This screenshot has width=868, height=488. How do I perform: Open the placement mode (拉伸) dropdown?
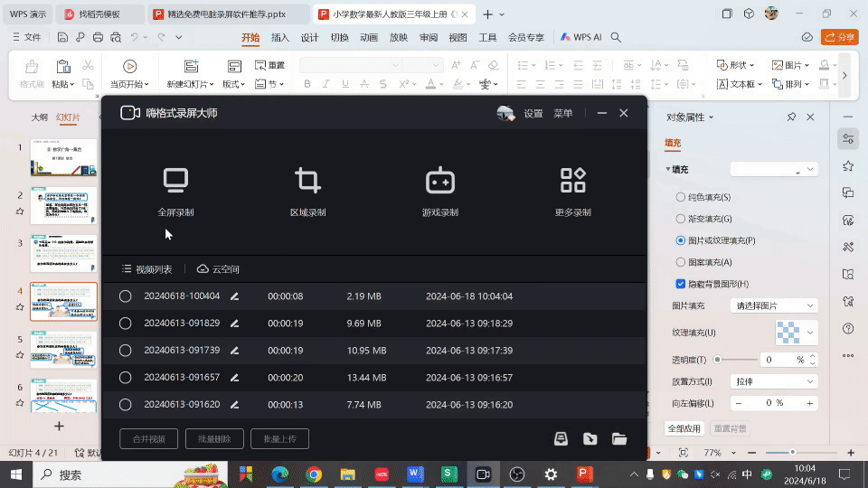(774, 381)
